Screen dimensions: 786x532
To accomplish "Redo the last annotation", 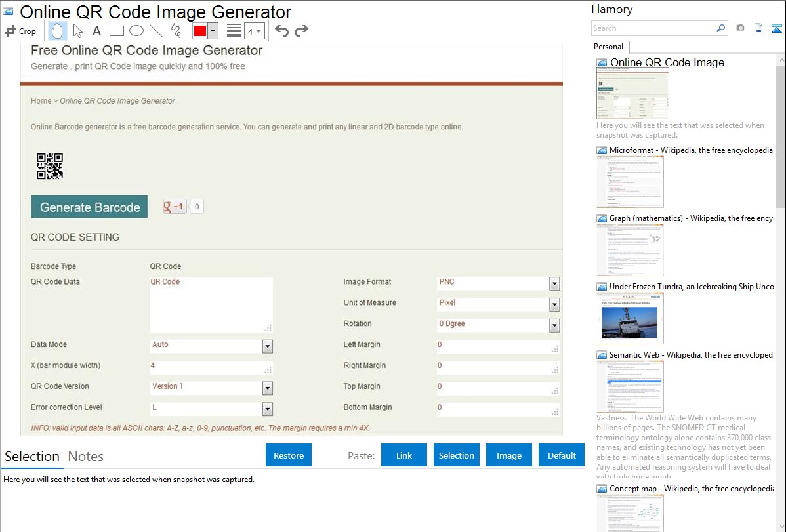I will pyautogui.click(x=301, y=31).
